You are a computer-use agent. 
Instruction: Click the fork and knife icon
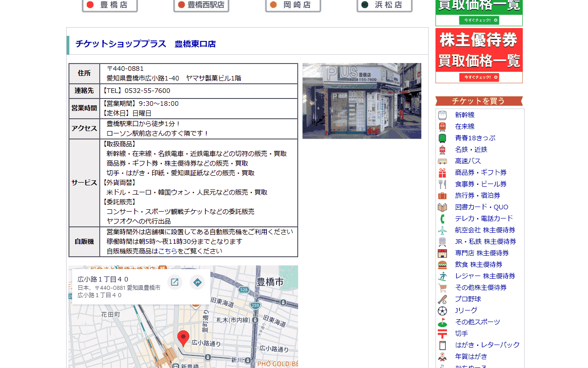442,184
